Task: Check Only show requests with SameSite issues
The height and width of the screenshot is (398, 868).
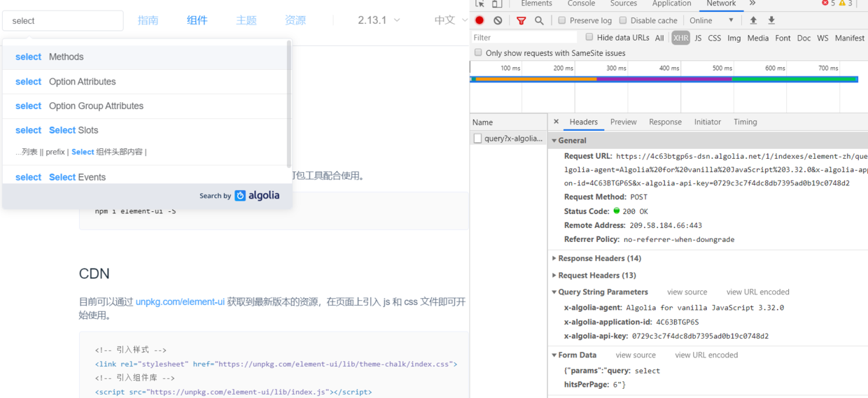Action: 478,52
